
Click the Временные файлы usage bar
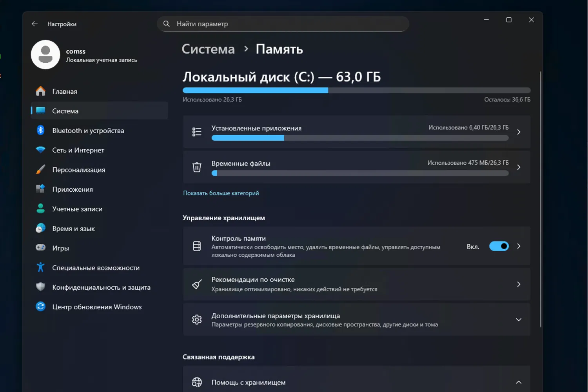point(360,173)
